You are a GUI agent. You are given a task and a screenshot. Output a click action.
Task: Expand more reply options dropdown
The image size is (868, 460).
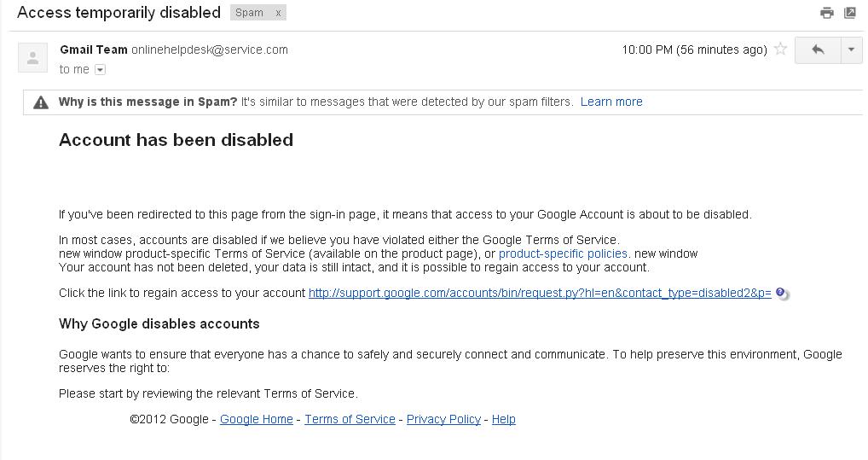click(x=851, y=49)
